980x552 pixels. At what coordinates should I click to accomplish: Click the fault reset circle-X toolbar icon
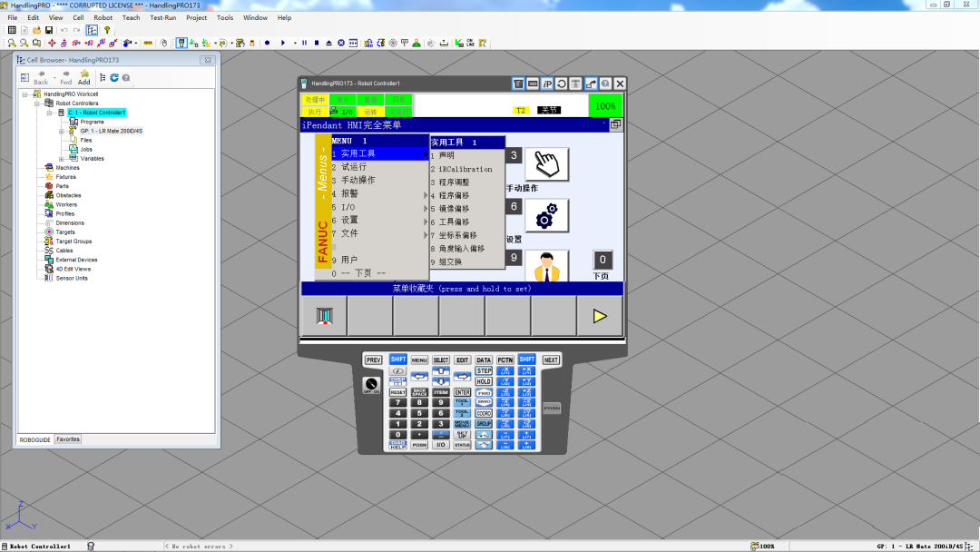341,44
